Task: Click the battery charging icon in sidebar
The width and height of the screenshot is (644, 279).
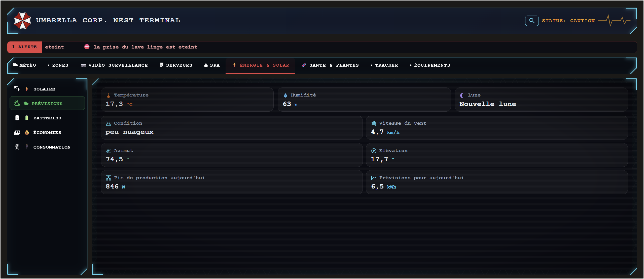Action: point(17,118)
